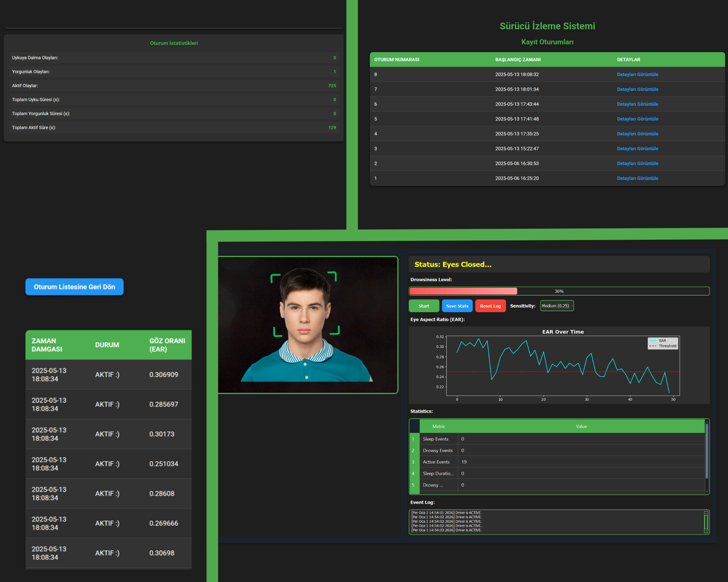
Task: Click Oturum Listesine Geri Dön button
Action: 74,287
